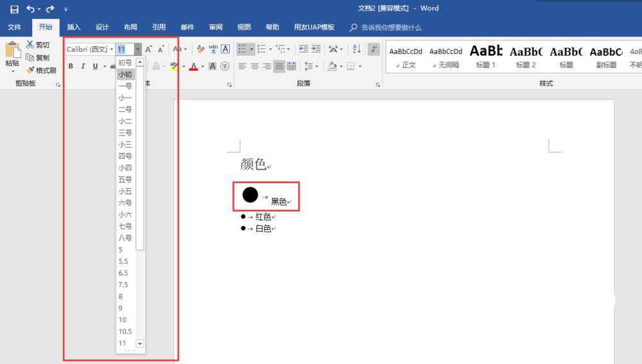Toggle show paragraph marks button
Image resolution: width=642 pixels, height=364 pixels.
pyautogui.click(x=374, y=49)
